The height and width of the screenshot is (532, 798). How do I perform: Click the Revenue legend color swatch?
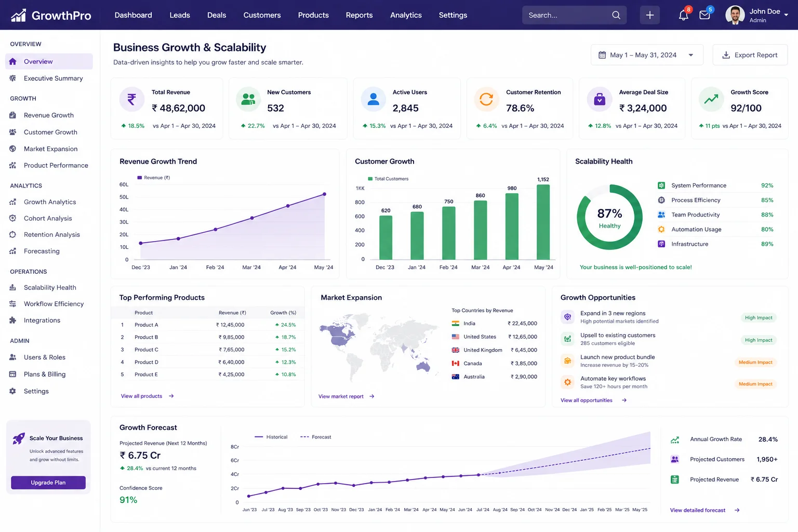coord(140,178)
